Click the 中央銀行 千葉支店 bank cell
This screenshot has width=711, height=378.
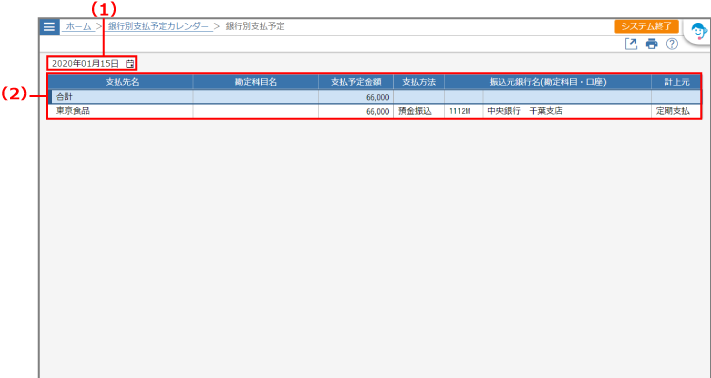(567, 111)
